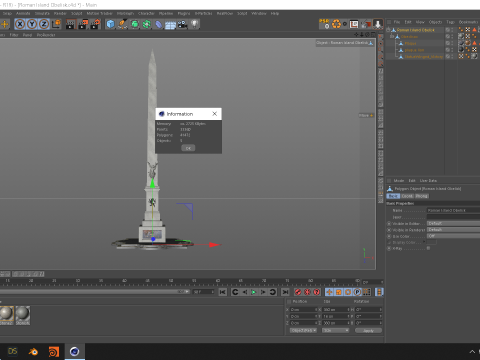Open the Animate menu
The image size is (480, 360).
tap(23, 13)
